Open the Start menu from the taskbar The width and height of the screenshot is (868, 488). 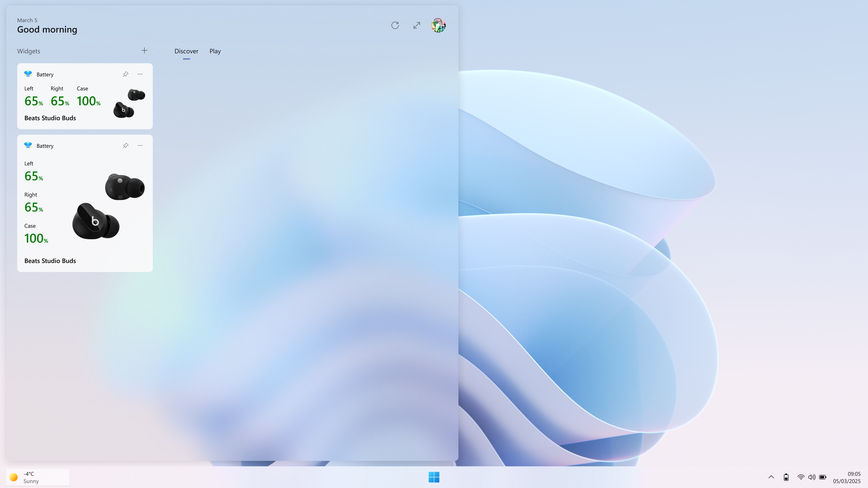click(434, 477)
